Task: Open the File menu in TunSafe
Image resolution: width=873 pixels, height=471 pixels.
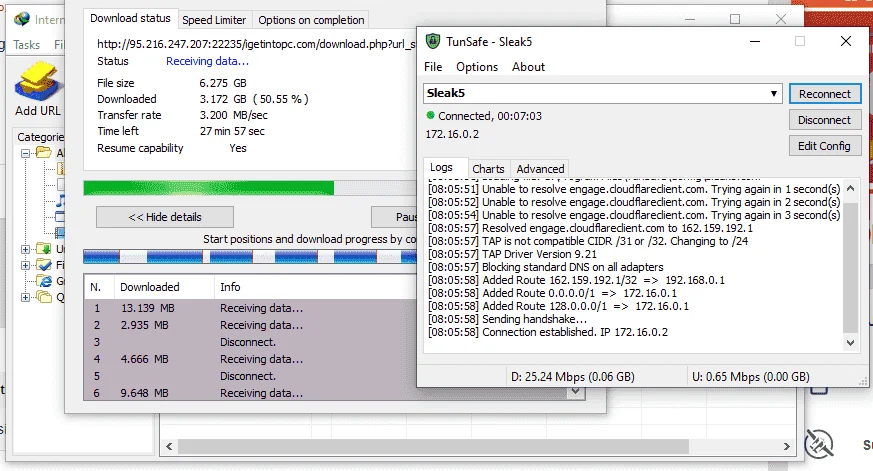Action: 433,67
